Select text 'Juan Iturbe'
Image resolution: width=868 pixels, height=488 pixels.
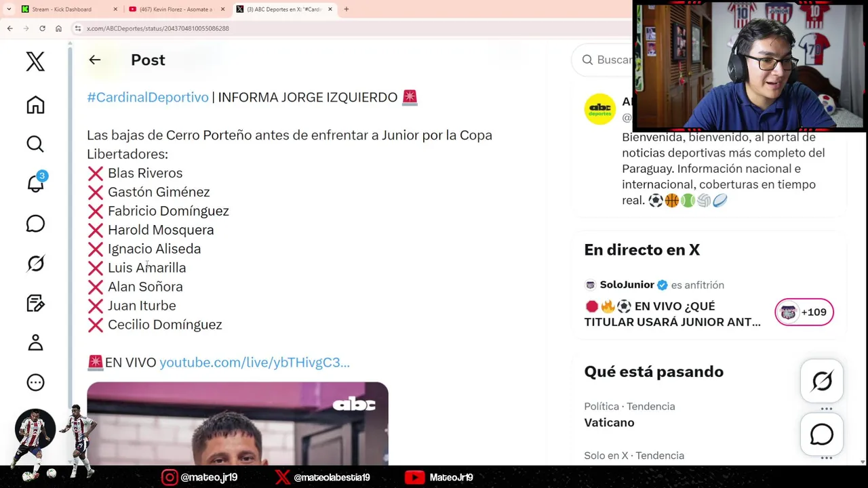(x=142, y=306)
